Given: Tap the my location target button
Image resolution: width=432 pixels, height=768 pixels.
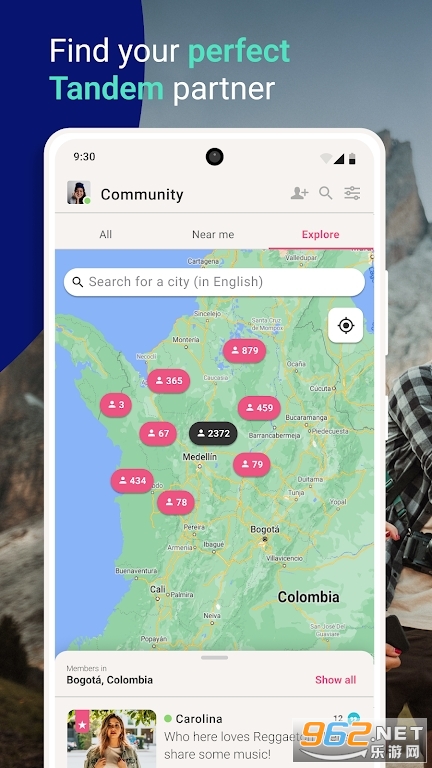Looking at the screenshot, I should tap(346, 325).
